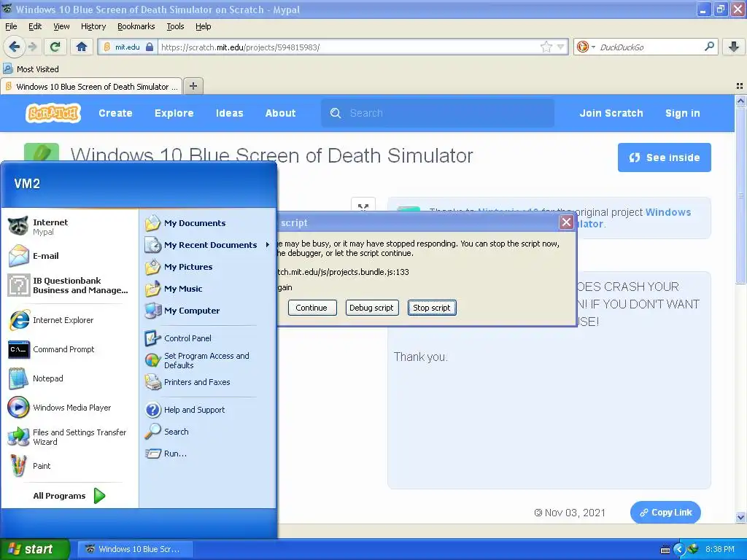747x560 pixels.
Task: Open Notepad from the Start menu
Action: (x=69, y=378)
